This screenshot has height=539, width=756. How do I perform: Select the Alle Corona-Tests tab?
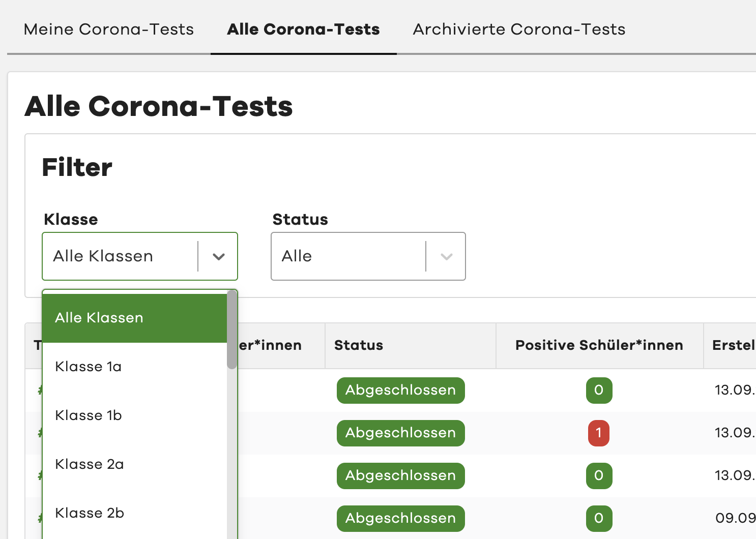[303, 29]
